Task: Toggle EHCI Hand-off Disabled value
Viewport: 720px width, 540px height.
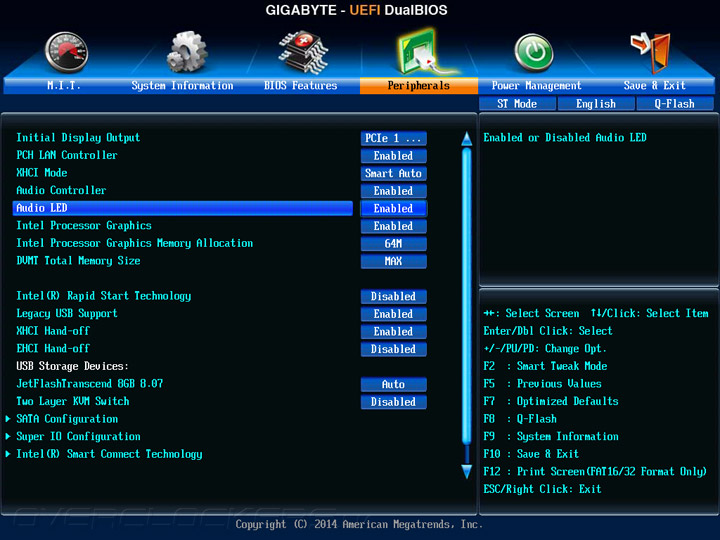Action: coord(394,349)
